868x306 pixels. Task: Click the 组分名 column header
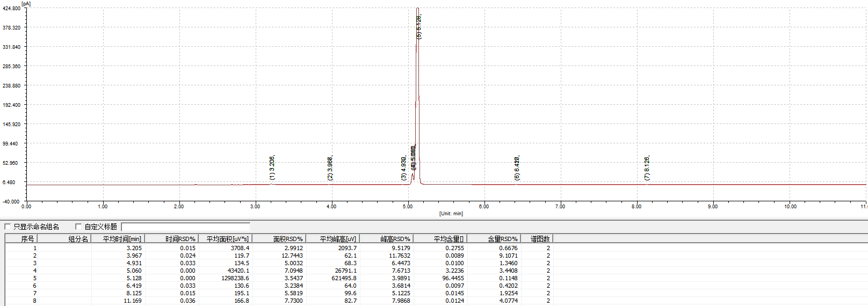point(64,239)
